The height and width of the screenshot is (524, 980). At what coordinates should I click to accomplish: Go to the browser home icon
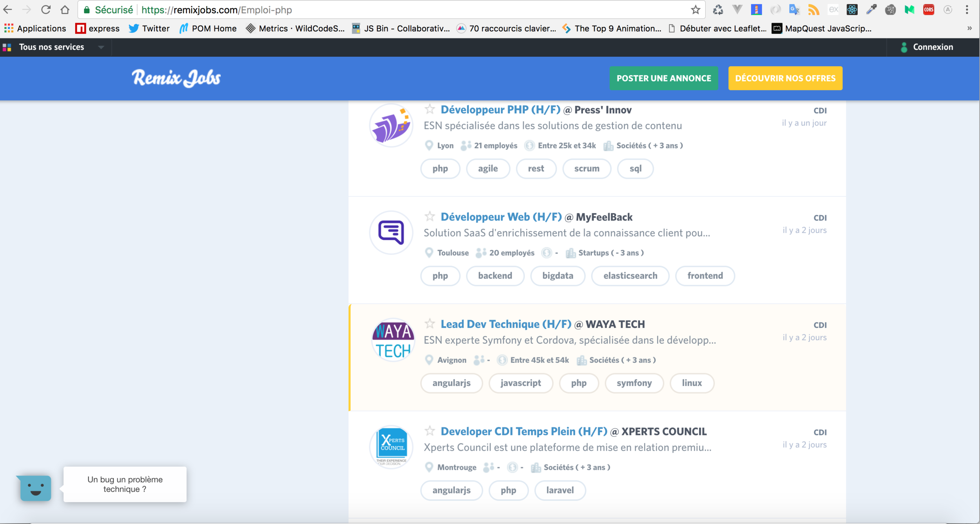tap(65, 10)
